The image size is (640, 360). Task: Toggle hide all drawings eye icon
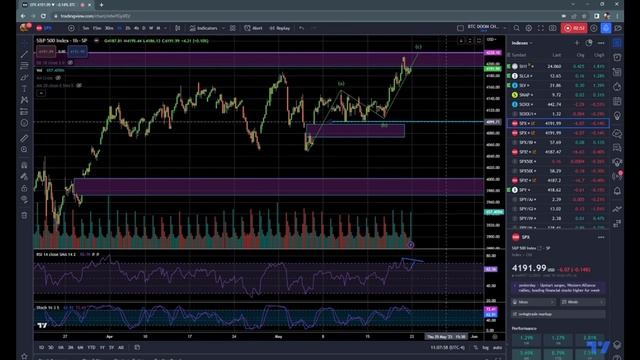[x=24, y=200]
